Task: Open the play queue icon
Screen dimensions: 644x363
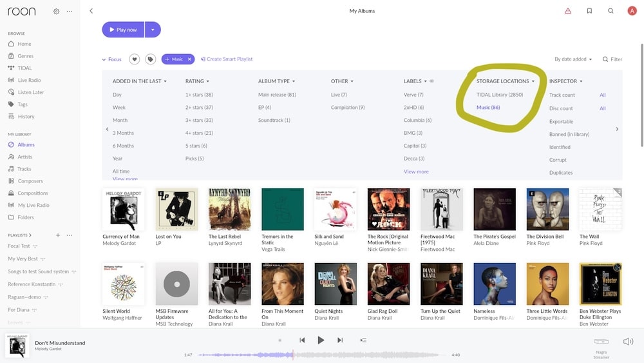Action: (363, 340)
